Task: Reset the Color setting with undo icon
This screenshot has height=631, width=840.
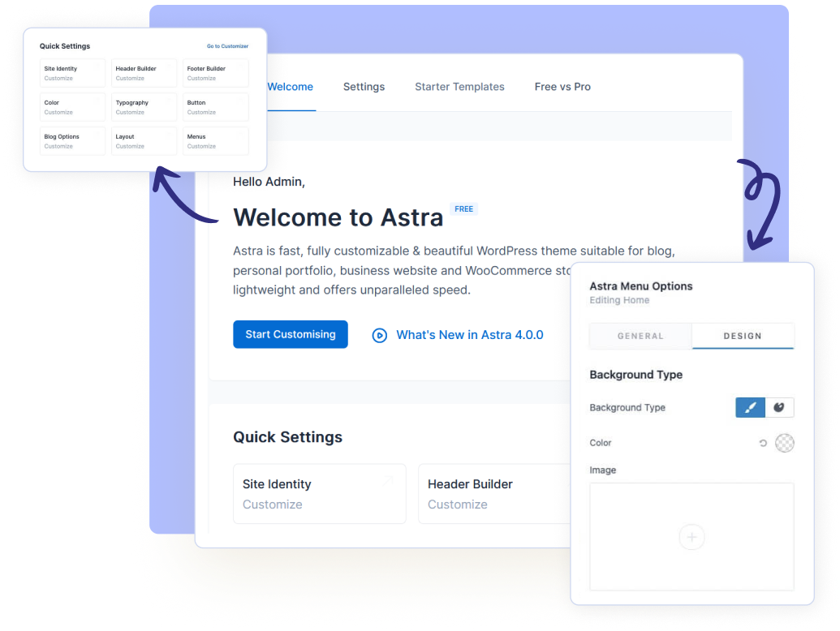Action: 763,443
